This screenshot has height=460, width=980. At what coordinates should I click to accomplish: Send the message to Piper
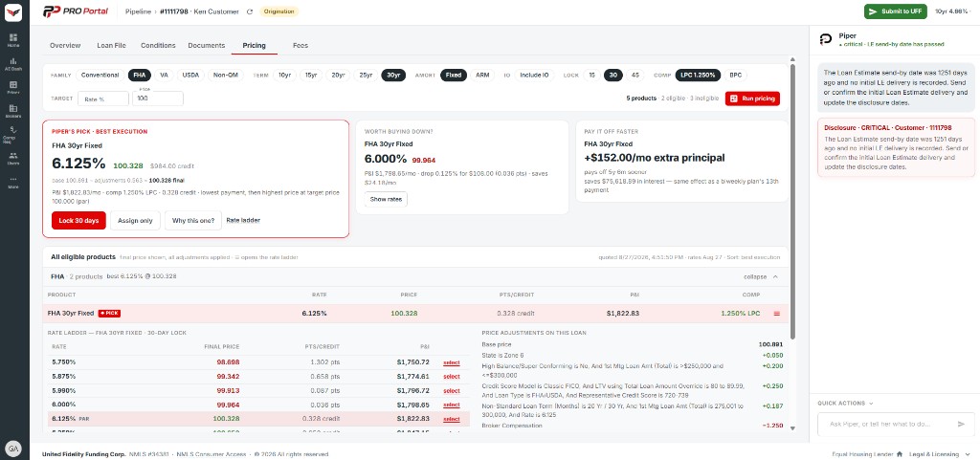pyautogui.click(x=961, y=424)
